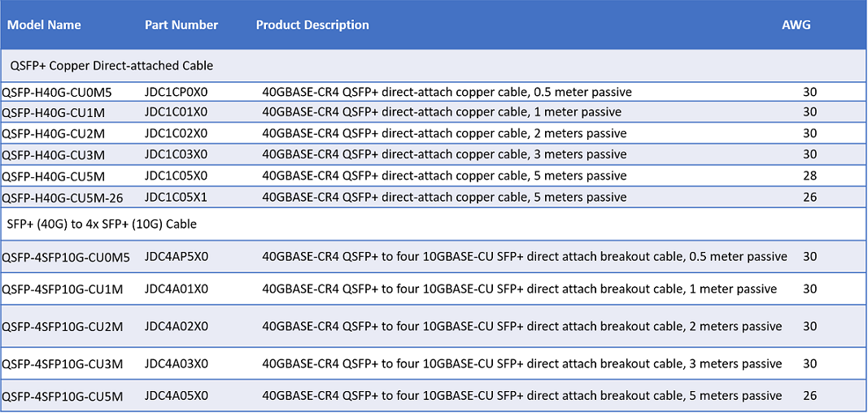Click AWG value 28 in CU5M row
Viewport: 868px width, 413px height.
(810, 176)
